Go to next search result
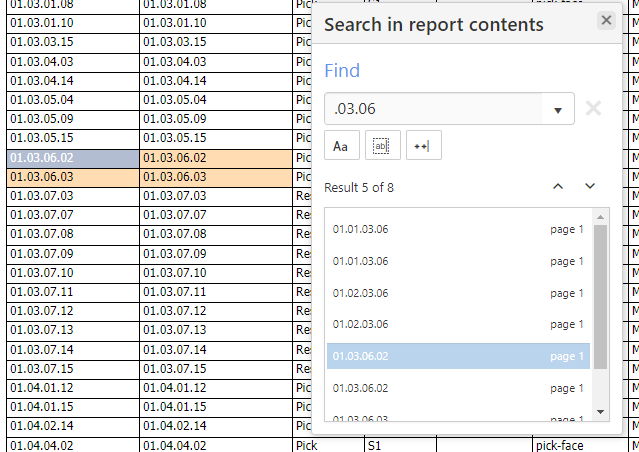Screen dimensions: 639x452 (x=590, y=187)
